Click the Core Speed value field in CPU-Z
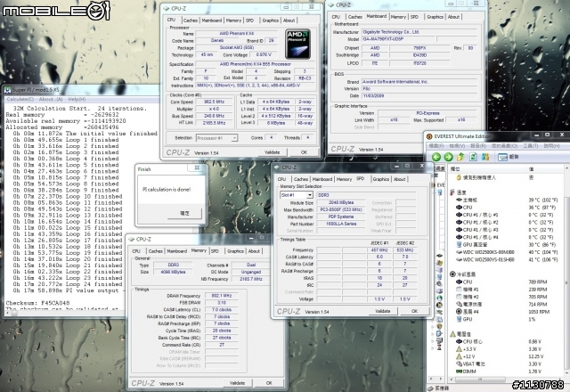Viewport: 570px width, 392px height. (214, 102)
